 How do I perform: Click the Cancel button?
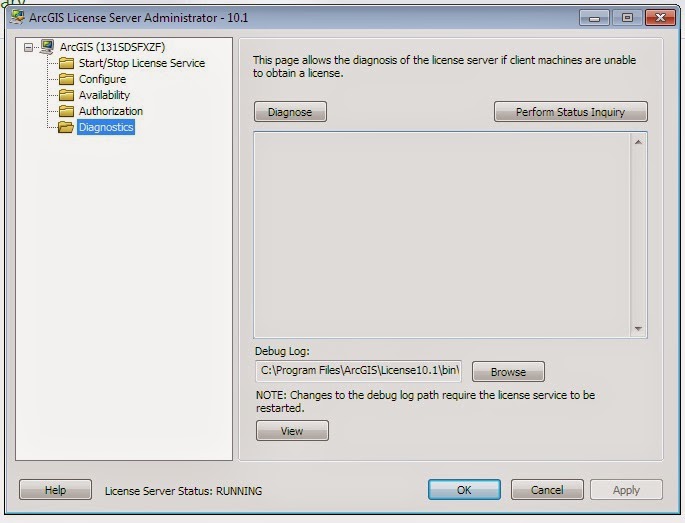547,490
